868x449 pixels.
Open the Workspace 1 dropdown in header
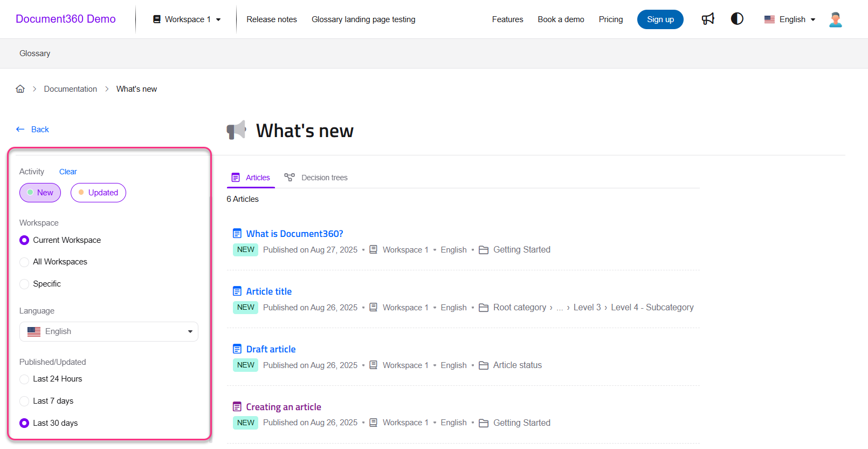[x=187, y=19]
